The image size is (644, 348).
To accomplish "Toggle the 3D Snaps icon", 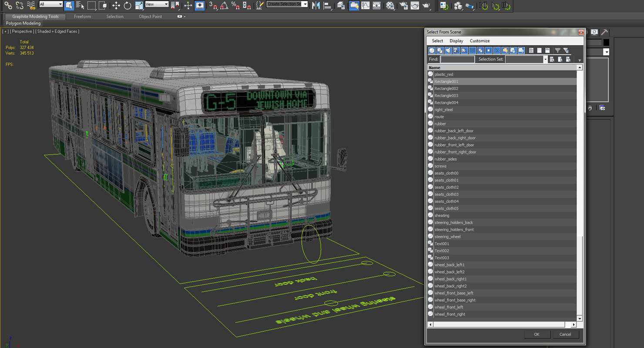I will [x=213, y=5].
